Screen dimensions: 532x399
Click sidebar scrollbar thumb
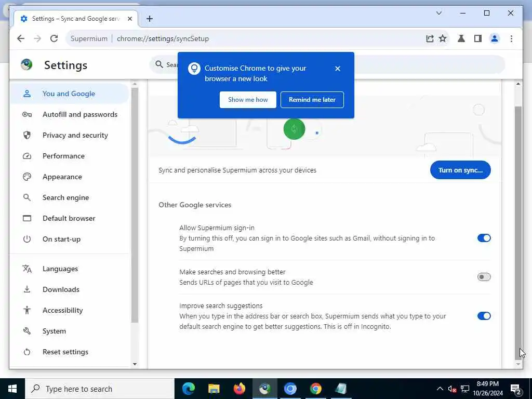click(135, 205)
